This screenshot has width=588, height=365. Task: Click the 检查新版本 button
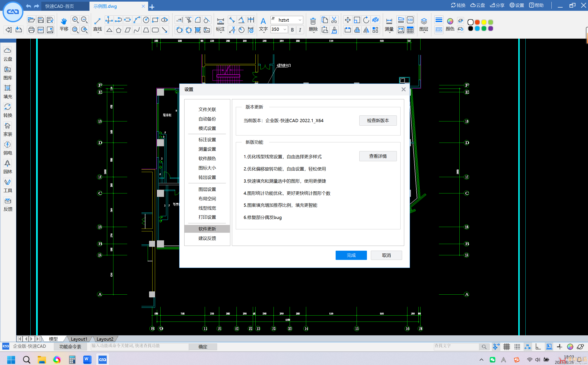tap(378, 120)
